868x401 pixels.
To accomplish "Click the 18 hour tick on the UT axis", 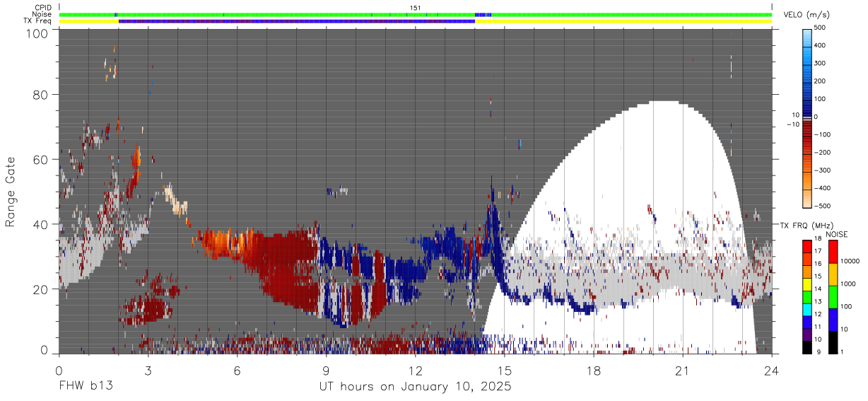I will pos(594,371).
